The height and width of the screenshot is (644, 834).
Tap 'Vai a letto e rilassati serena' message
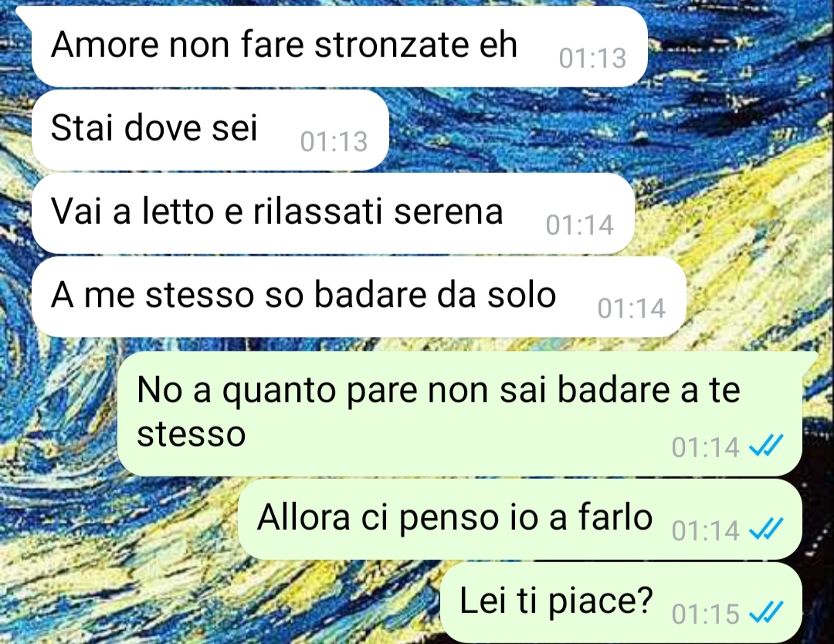click(333, 213)
